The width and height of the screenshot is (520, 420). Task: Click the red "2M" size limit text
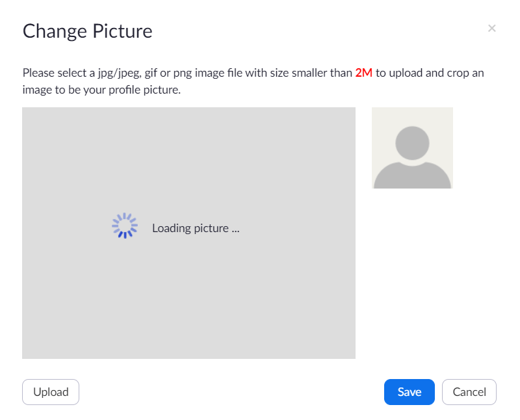pos(363,73)
